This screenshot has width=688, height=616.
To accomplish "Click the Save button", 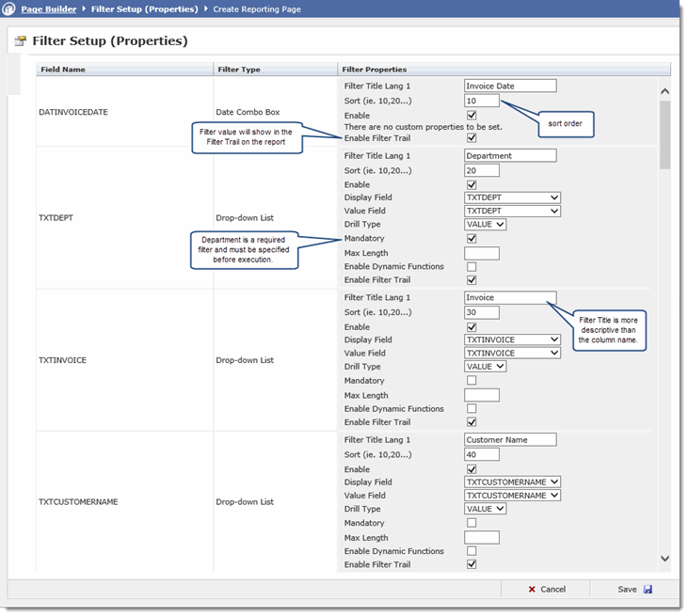I will 634,590.
